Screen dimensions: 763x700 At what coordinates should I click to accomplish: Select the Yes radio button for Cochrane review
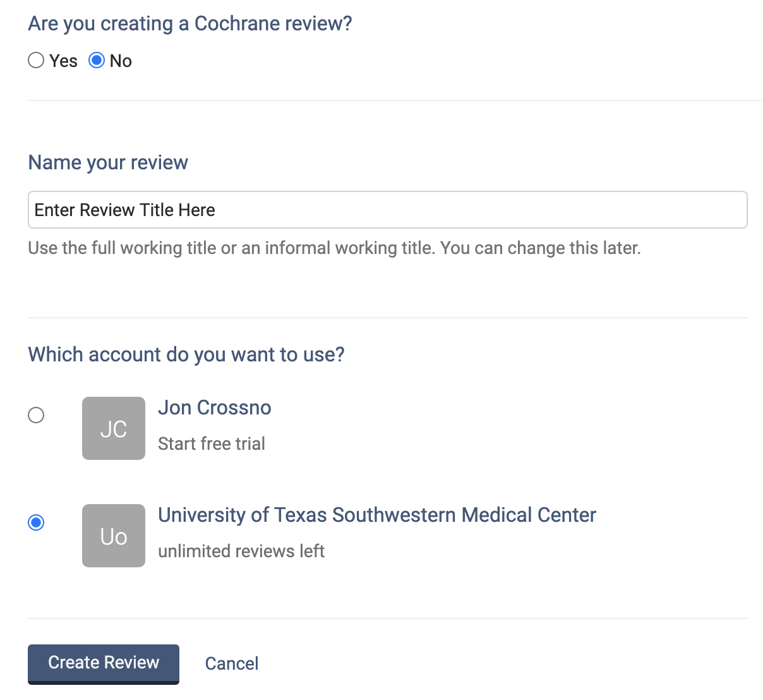(x=36, y=60)
